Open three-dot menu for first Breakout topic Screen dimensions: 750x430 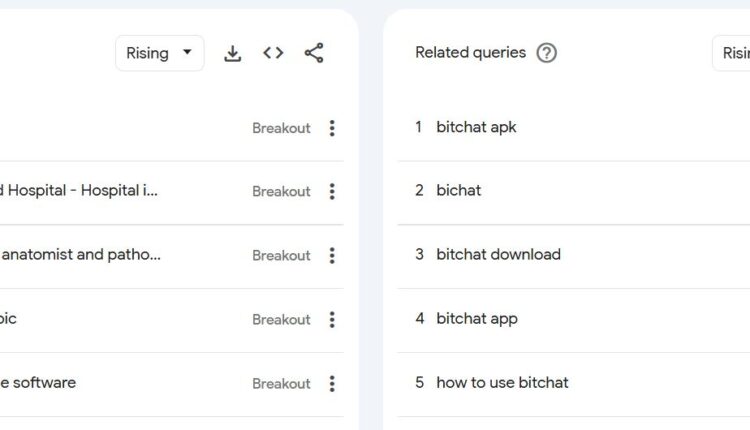tap(332, 128)
